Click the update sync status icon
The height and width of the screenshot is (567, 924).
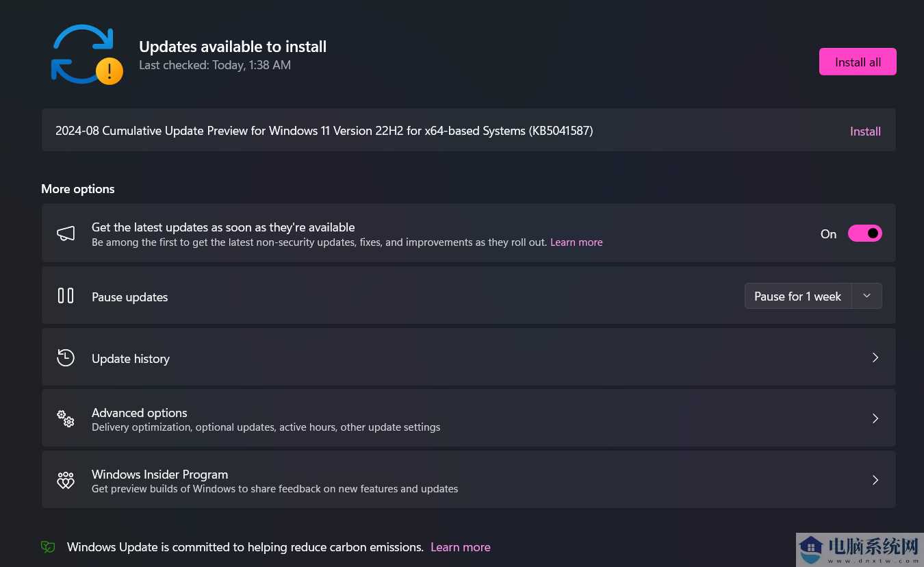[87, 55]
